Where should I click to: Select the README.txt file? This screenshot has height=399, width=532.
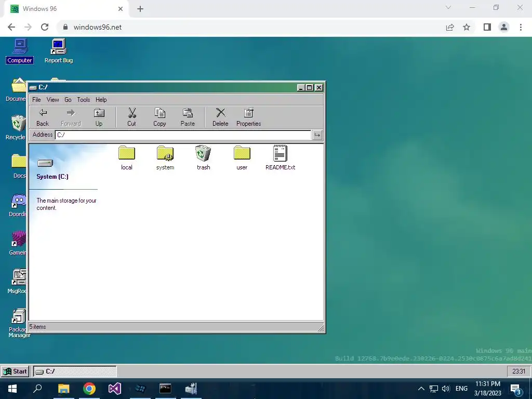tap(280, 158)
